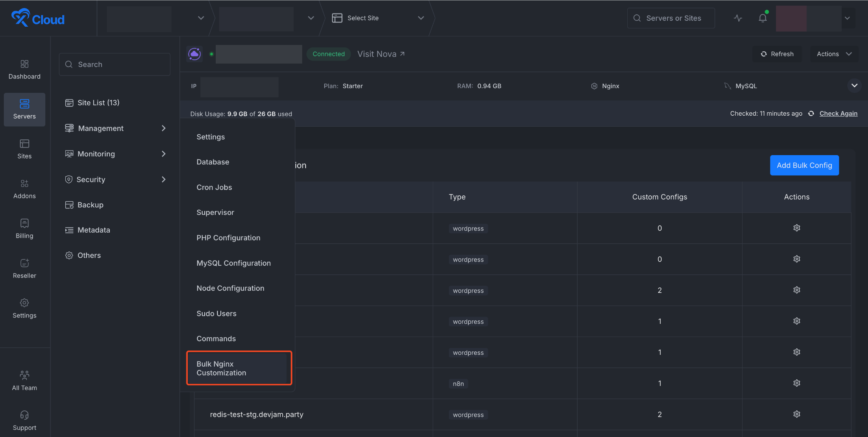Open settings gear for redis-test-stg.devjam.party site
The width and height of the screenshot is (868, 437).
[x=796, y=414]
